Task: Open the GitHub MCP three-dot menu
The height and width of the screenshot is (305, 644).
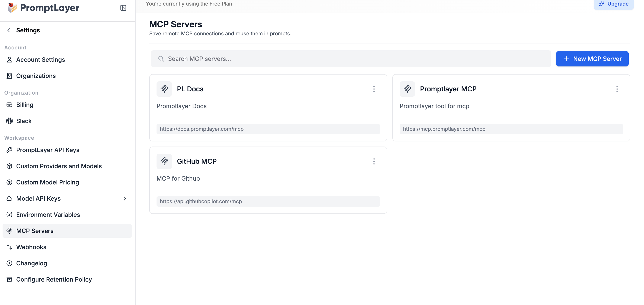Action: [x=374, y=161]
